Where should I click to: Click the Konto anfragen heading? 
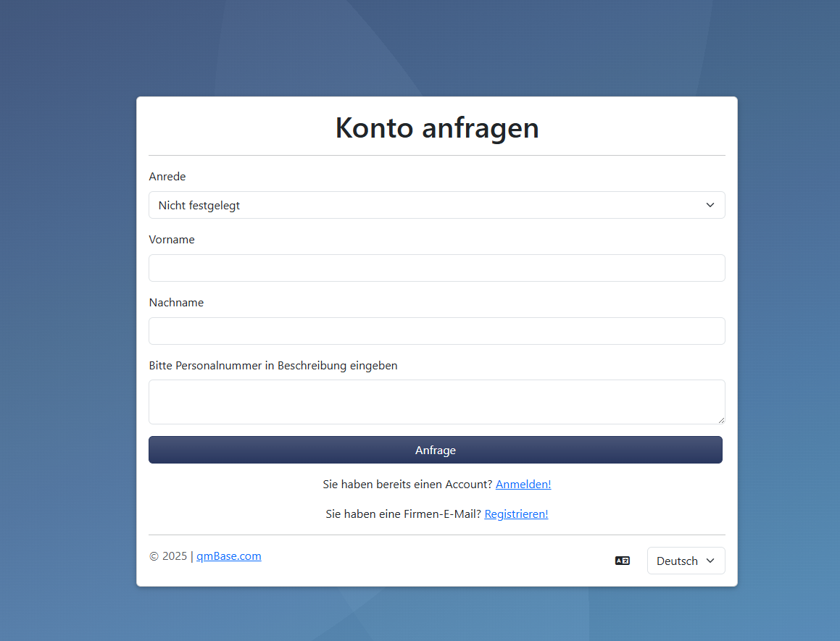click(436, 128)
